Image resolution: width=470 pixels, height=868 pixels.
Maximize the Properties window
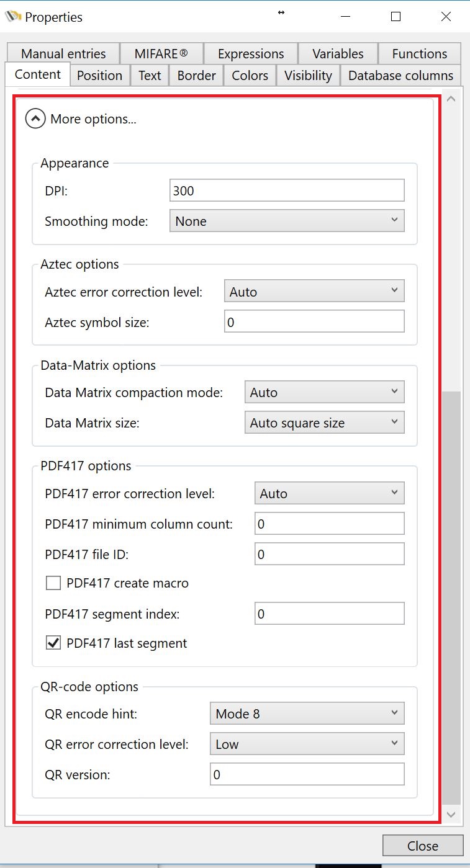pyautogui.click(x=395, y=17)
